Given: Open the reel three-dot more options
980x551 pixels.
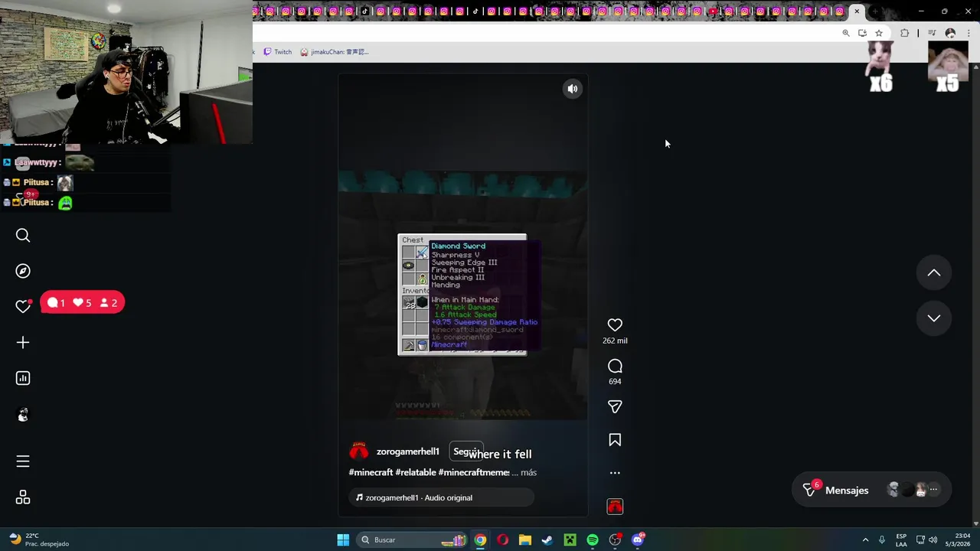Looking at the screenshot, I should click(615, 473).
